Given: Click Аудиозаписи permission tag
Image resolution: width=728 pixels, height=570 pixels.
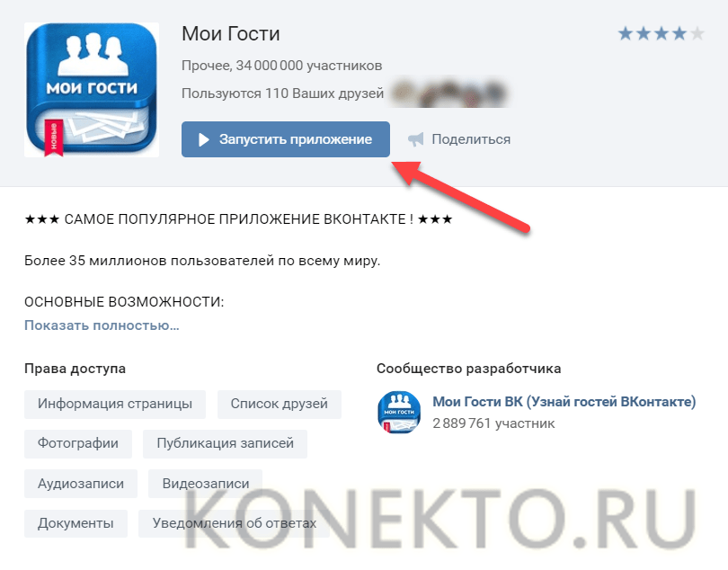Looking at the screenshot, I should [81, 484].
